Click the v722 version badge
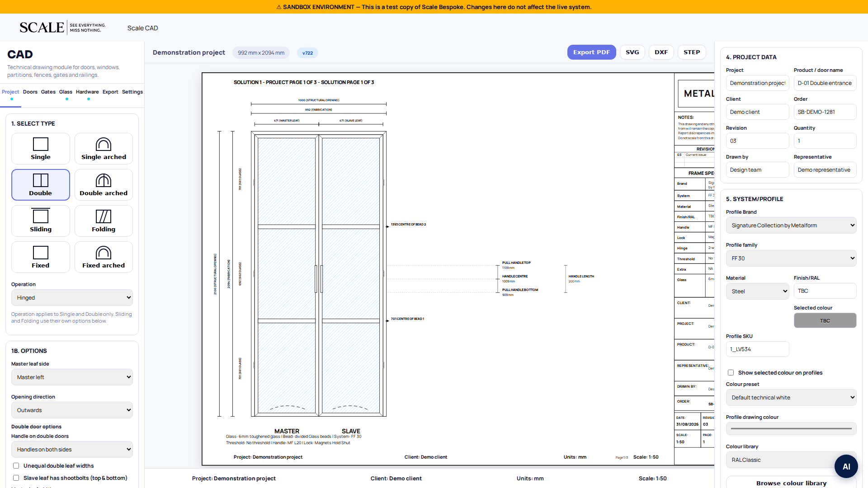This screenshot has width=868, height=488. tap(307, 53)
